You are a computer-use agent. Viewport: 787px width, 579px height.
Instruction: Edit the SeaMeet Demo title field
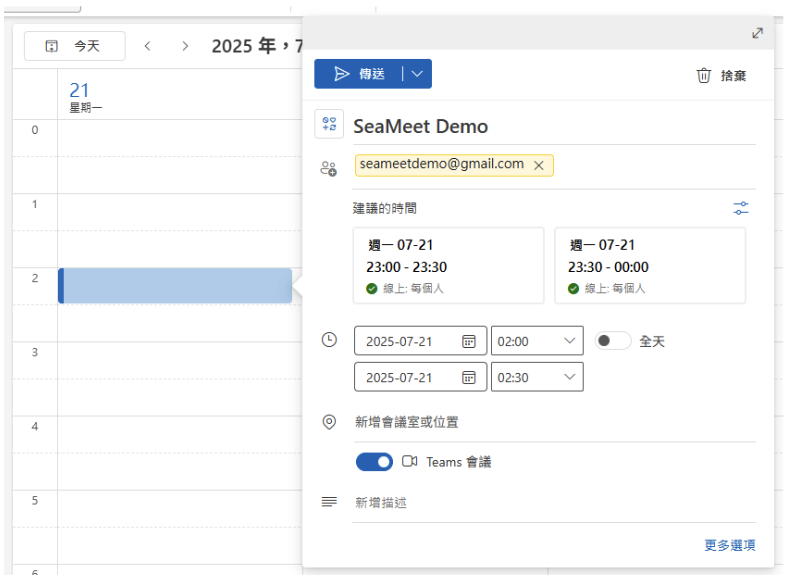coord(554,126)
